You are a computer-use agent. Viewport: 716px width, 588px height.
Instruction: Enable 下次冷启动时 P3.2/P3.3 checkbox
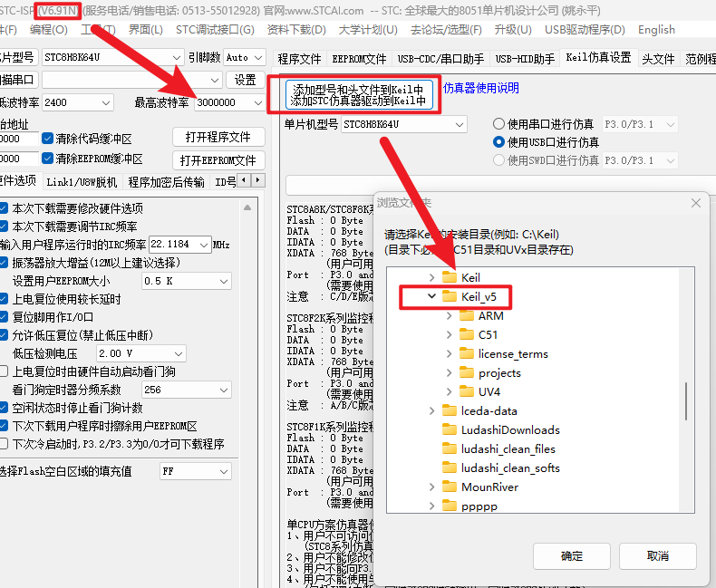(4, 444)
